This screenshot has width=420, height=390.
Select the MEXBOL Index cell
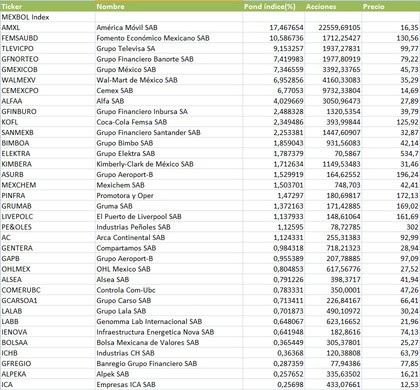tap(48, 17)
